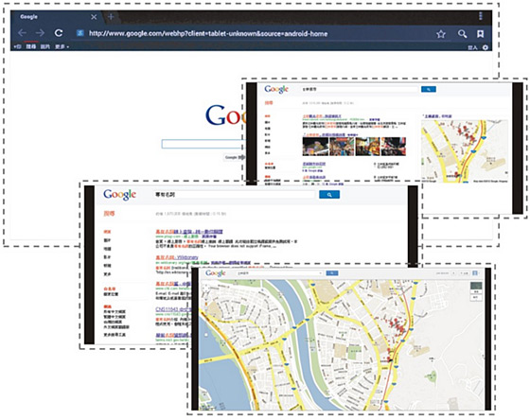Click the blue search button beside 專有名詞
The width and height of the screenshot is (530, 420).
click(x=329, y=195)
